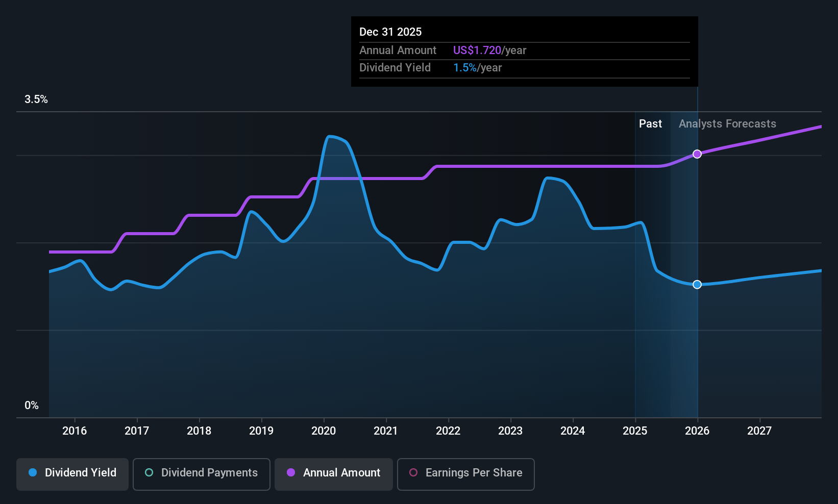The image size is (838, 504).
Task: Click the 2016 x-axis year label
Action: pyautogui.click(x=75, y=431)
